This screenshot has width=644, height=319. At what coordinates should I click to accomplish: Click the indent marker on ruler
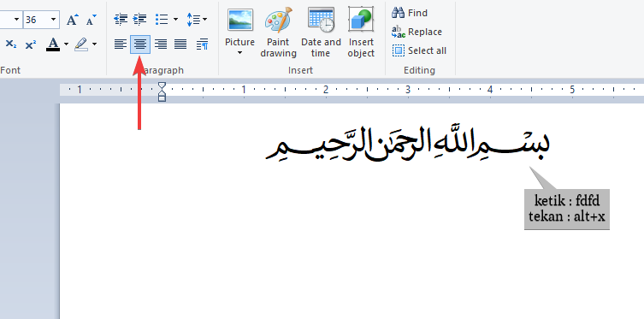click(162, 92)
